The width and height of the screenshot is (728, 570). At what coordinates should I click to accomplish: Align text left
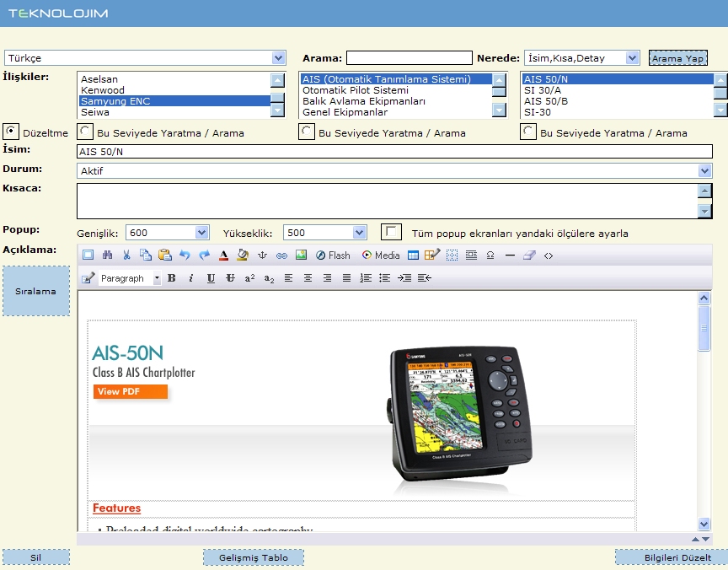[288, 277]
